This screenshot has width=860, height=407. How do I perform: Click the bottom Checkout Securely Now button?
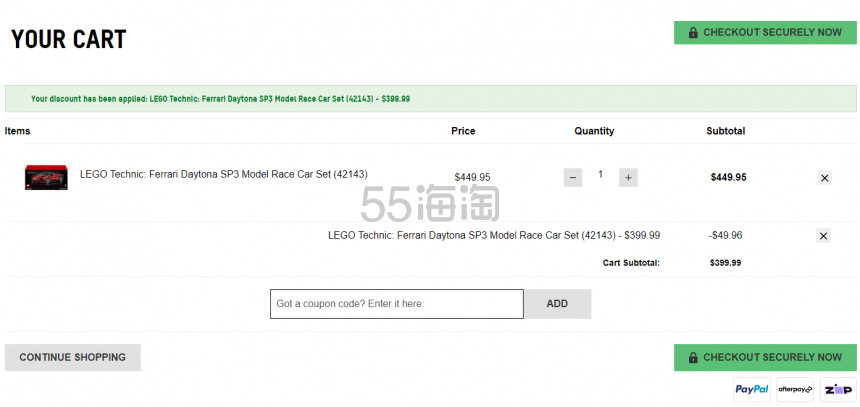coord(765,358)
